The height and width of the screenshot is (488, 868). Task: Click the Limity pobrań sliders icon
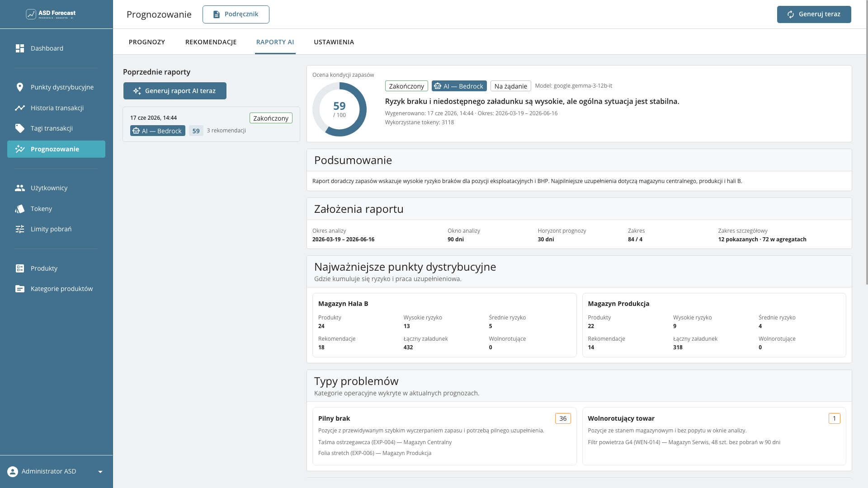click(19, 229)
